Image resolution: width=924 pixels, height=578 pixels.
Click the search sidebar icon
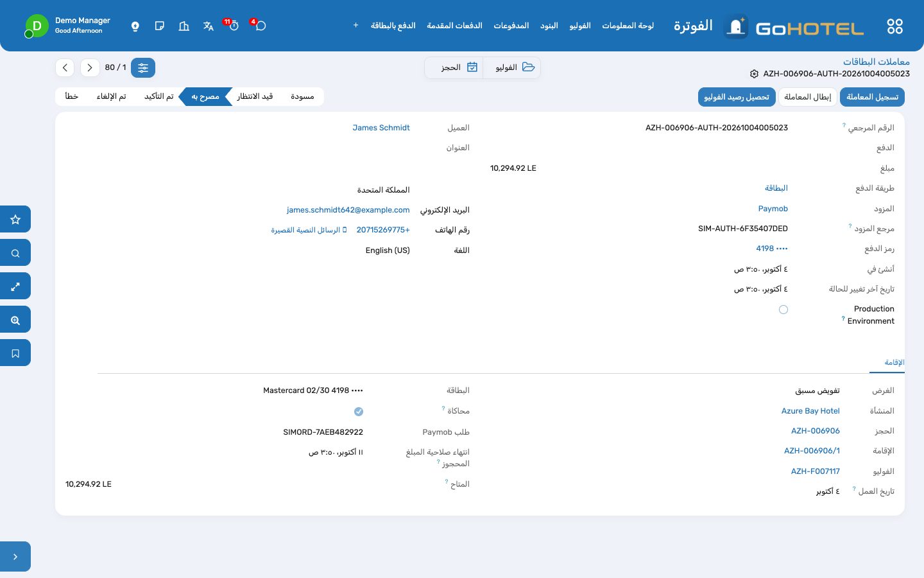click(15, 252)
